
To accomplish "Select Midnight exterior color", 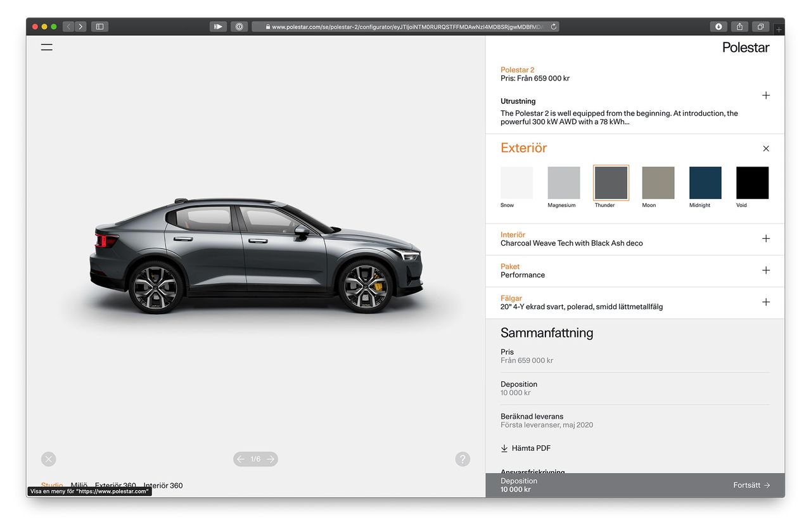I will [x=705, y=183].
